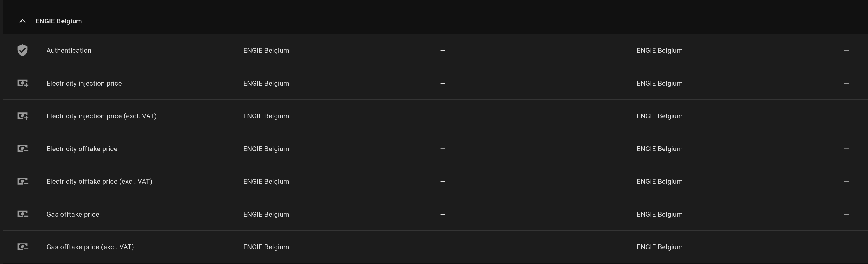This screenshot has width=868, height=264.
Task: Select Electricity offtake price (excl. VAT) name
Action: (99, 181)
